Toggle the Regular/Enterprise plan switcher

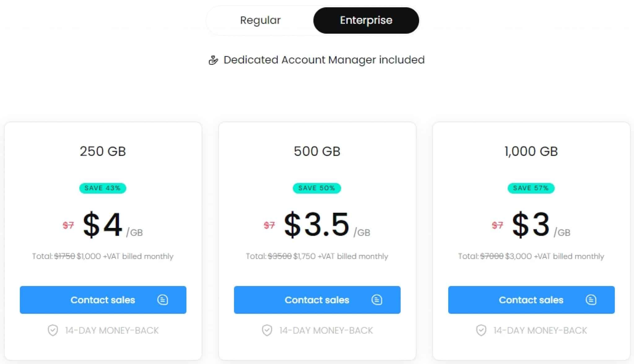point(313,20)
